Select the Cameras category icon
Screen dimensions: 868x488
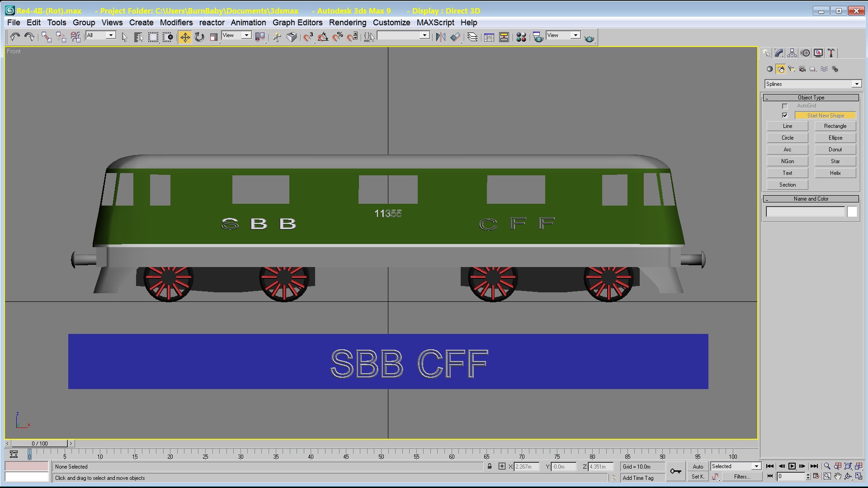click(802, 69)
